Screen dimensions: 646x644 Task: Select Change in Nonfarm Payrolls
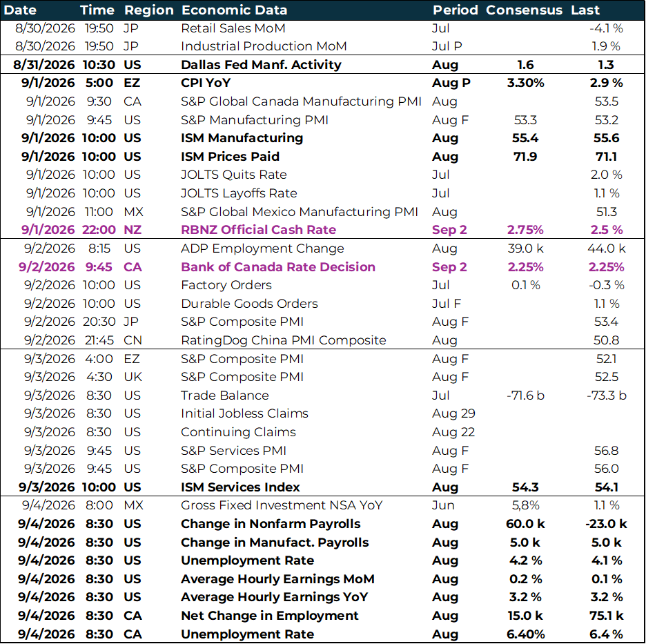coord(271,524)
